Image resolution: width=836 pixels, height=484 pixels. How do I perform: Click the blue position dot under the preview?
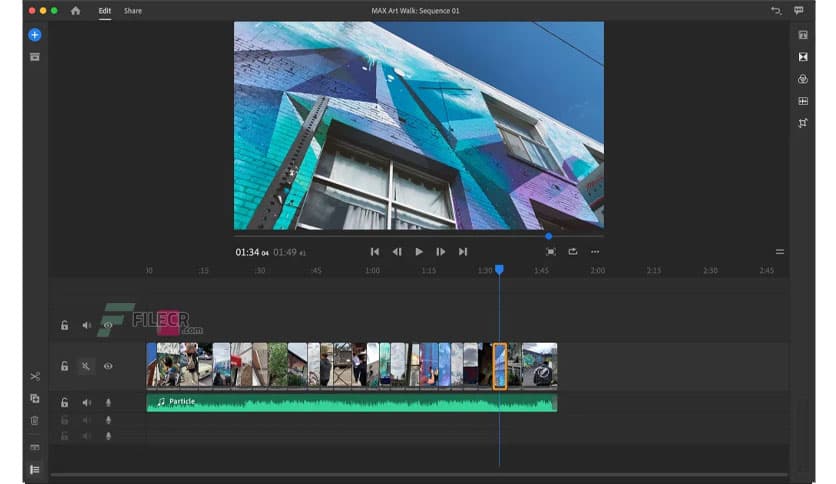(549, 236)
